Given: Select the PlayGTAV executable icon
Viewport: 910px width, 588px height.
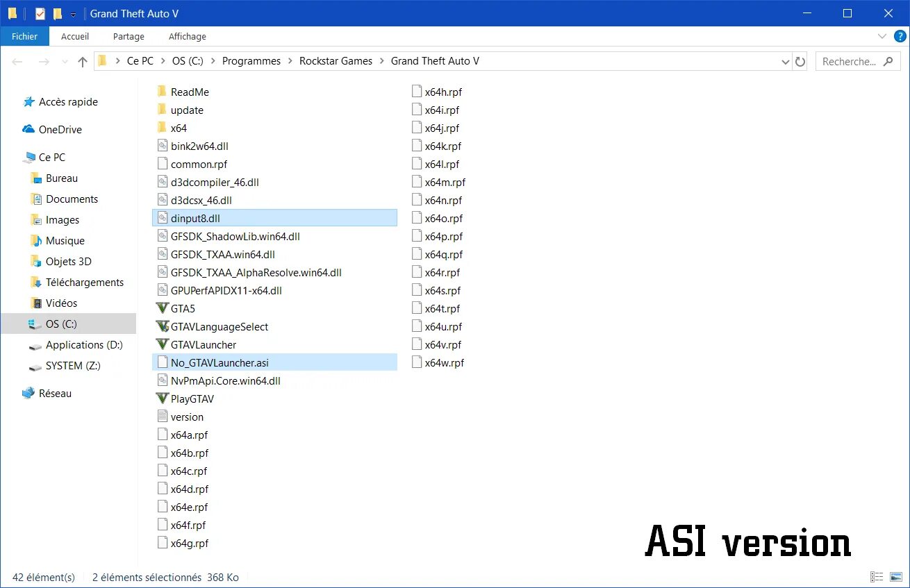Looking at the screenshot, I should point(163,398).
